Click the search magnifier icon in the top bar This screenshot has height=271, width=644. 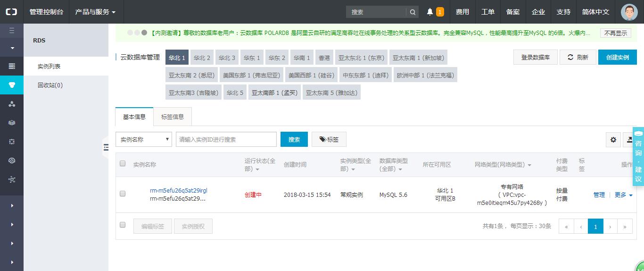point(413,12)
